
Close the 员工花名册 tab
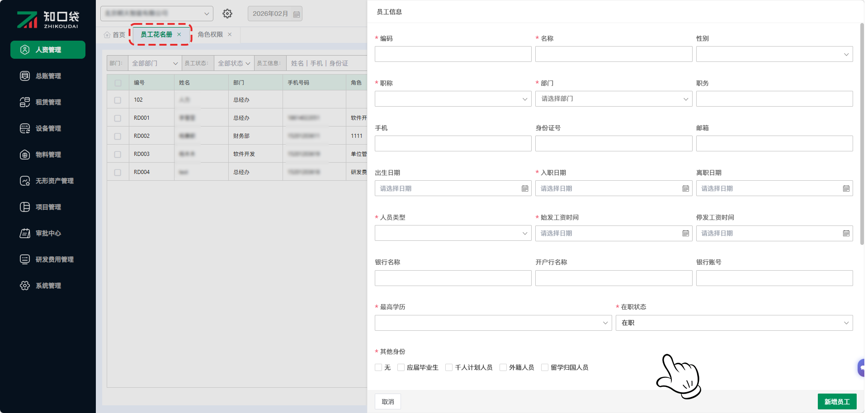pyautogui.click(x=179, y=34)
